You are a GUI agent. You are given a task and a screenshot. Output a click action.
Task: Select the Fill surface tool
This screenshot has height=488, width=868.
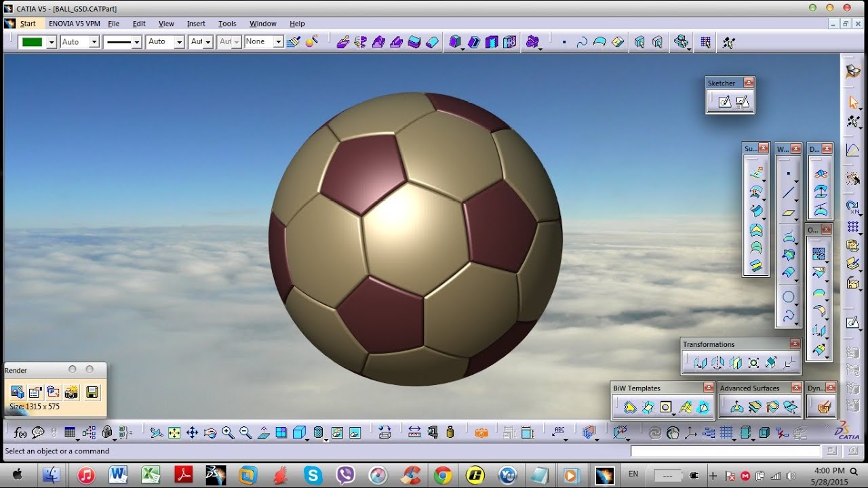pos(756,230)
